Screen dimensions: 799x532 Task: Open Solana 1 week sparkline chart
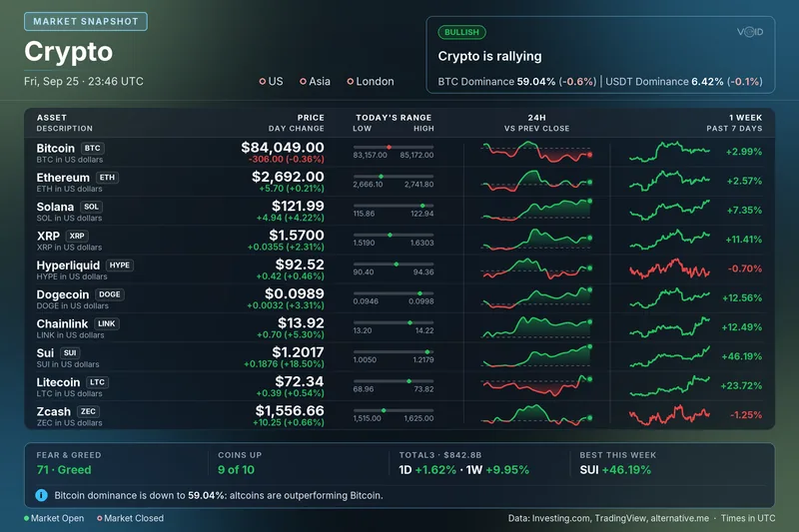coord(669,210)
